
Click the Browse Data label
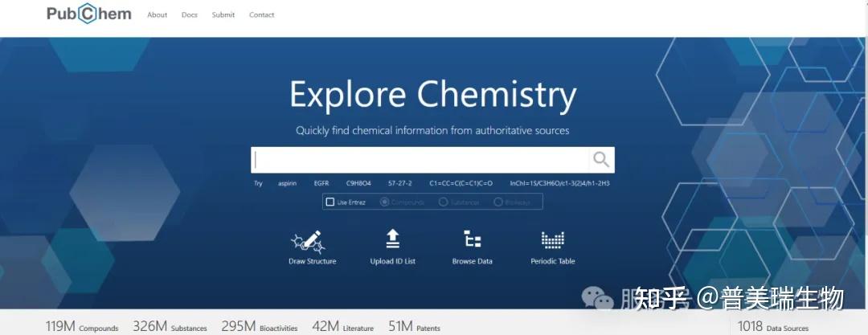click(473, 261)
